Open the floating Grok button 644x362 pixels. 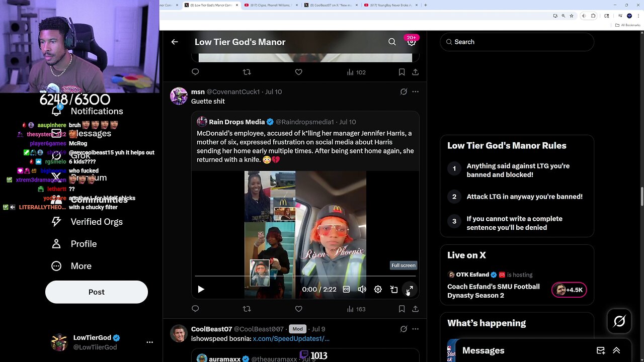[x=619, y=321]
